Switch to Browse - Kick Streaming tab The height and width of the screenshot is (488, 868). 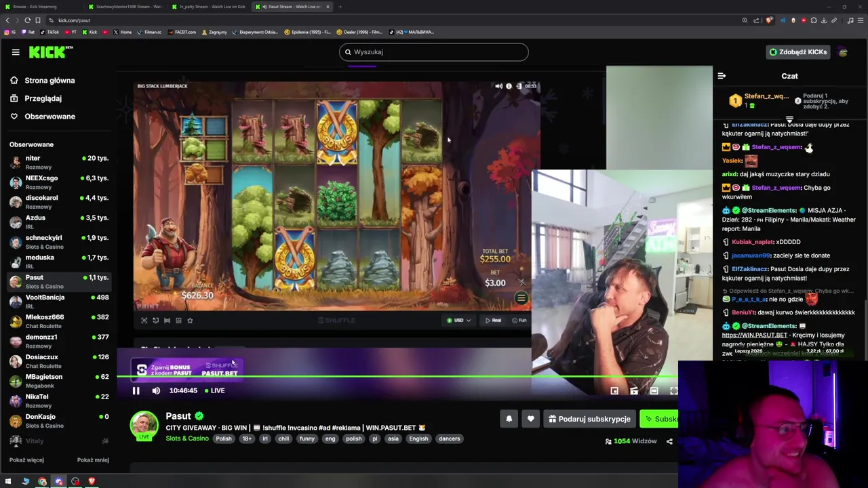42,7
